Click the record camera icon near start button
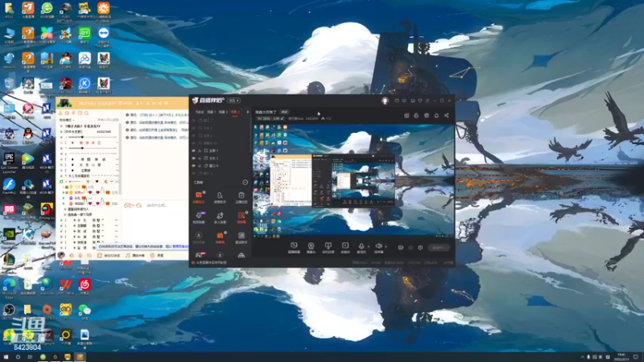 pyautogui.click(x=400, y=248)
